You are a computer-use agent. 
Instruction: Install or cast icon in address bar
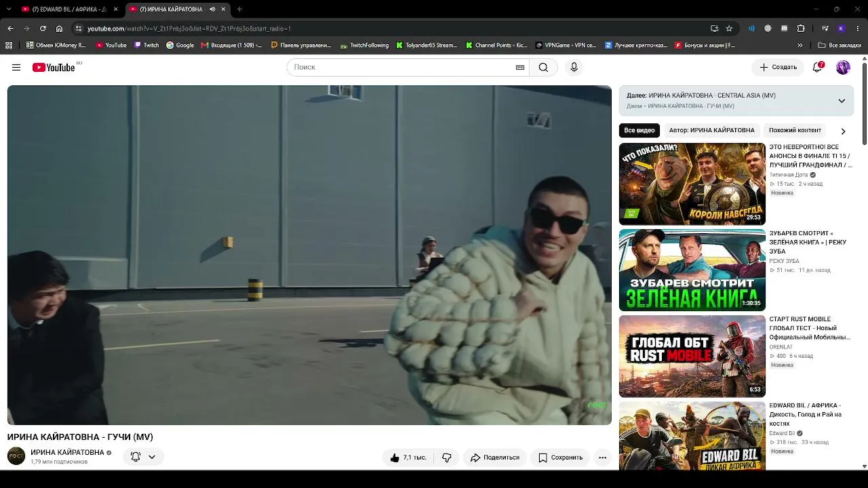pos(714,28)
